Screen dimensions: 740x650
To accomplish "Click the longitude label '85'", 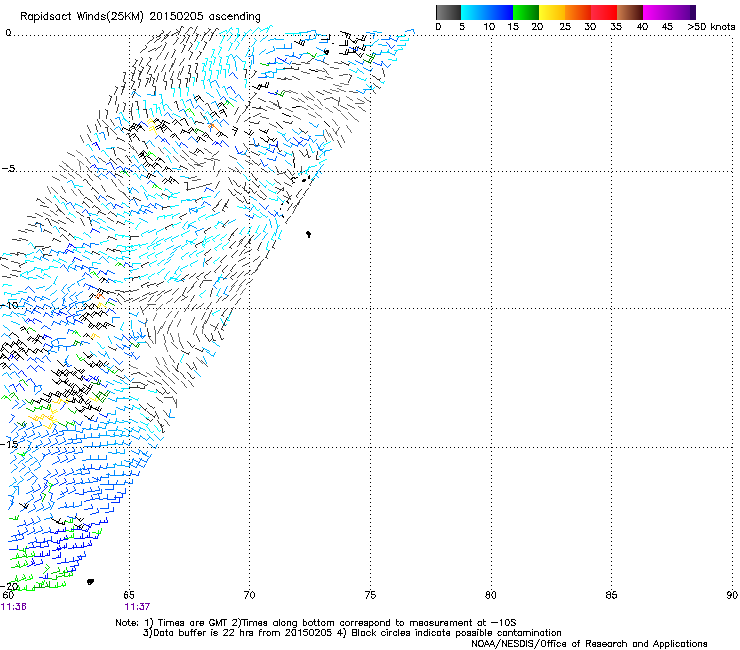I will tap(611, 595).
